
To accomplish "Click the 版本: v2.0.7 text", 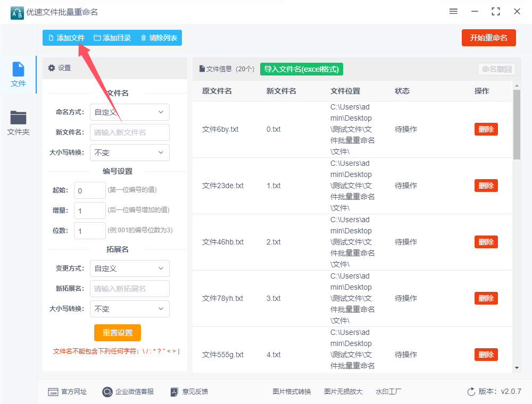I will (x=500, y=391).
